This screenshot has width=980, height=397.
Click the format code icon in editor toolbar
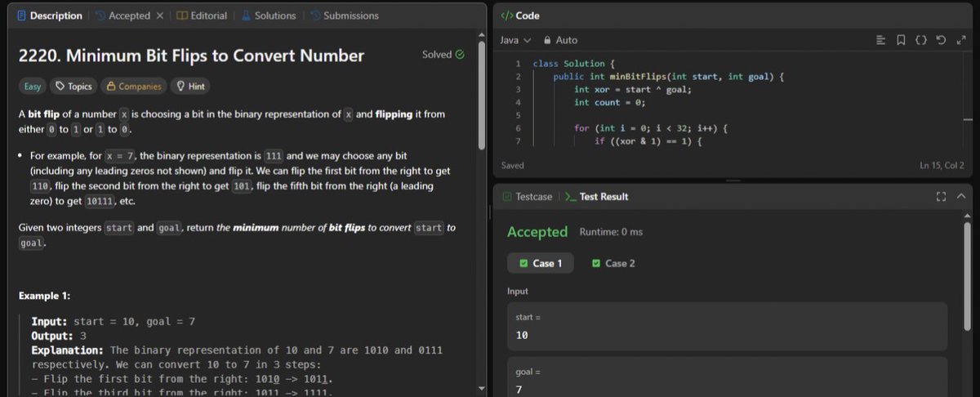880,40
